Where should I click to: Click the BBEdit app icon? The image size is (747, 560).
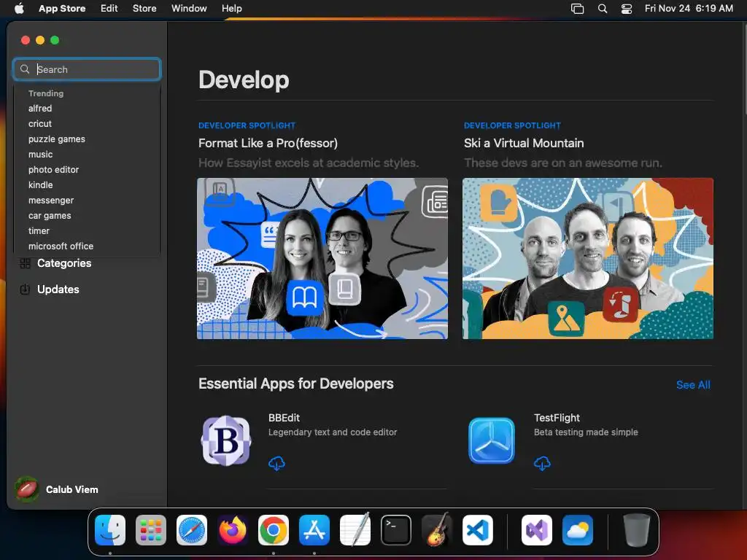pos(226,440)
